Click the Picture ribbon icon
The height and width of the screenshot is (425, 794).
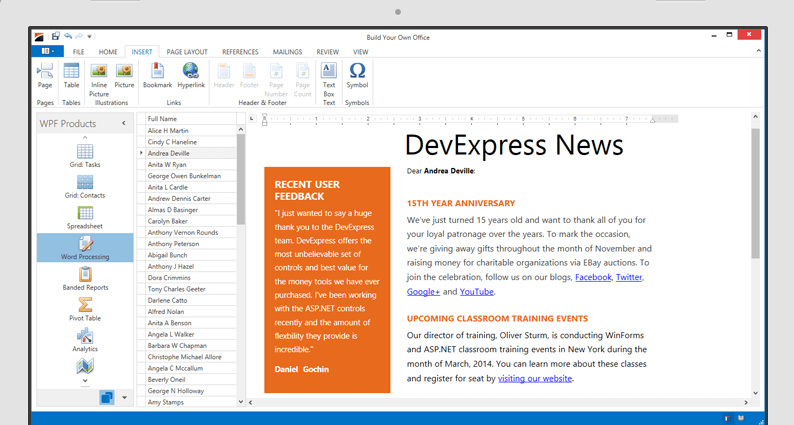(124, 76)
